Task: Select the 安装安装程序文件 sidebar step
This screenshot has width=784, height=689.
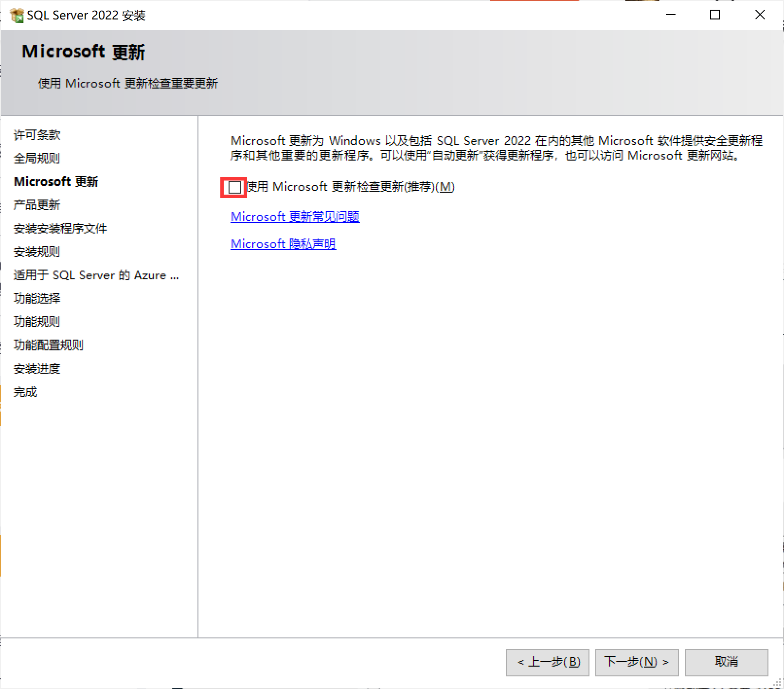Action: tap(60, 228)
